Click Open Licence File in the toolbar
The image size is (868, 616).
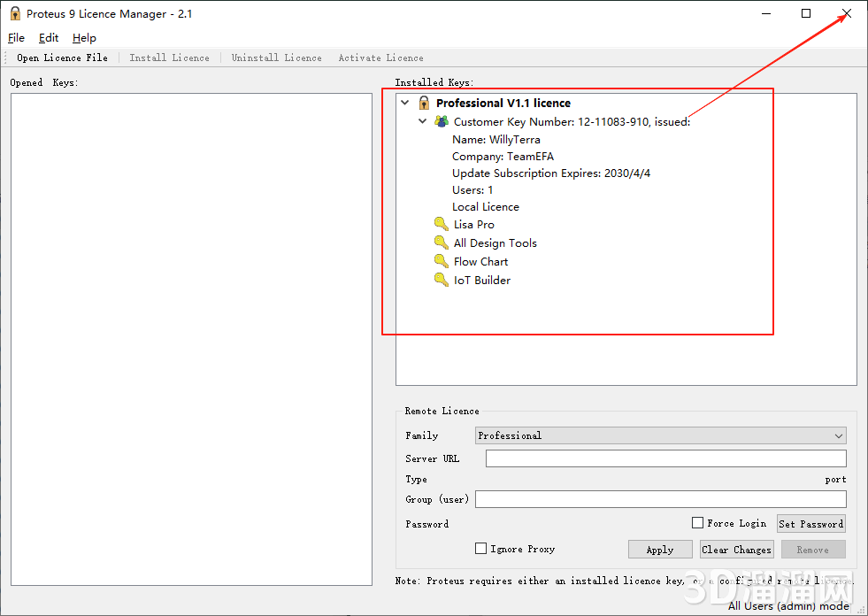point(62,58)
